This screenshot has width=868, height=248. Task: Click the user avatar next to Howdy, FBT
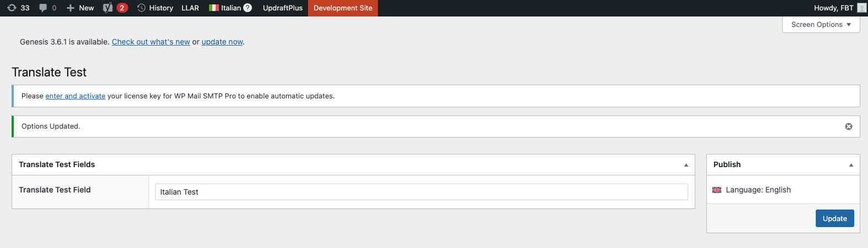tap(861, 8)
